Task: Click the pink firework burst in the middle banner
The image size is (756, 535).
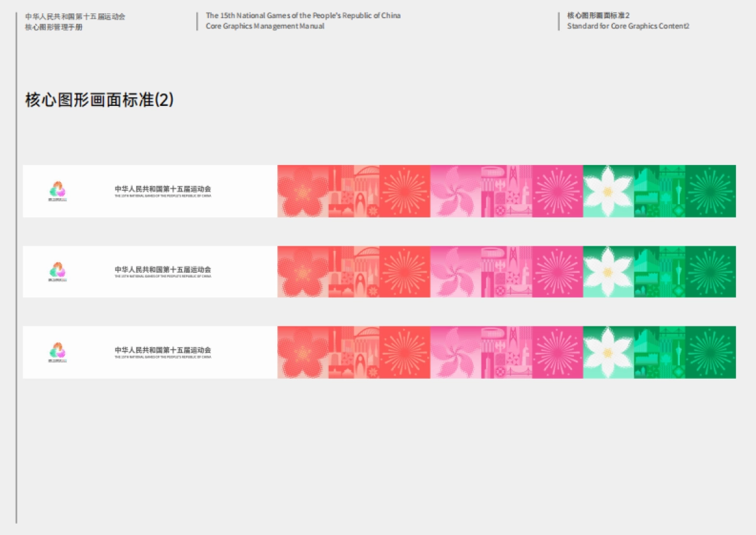Action: tap(558, 272)
